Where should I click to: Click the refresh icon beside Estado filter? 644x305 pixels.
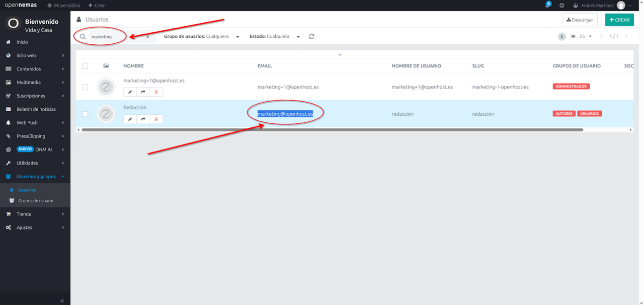pos(311,37)
